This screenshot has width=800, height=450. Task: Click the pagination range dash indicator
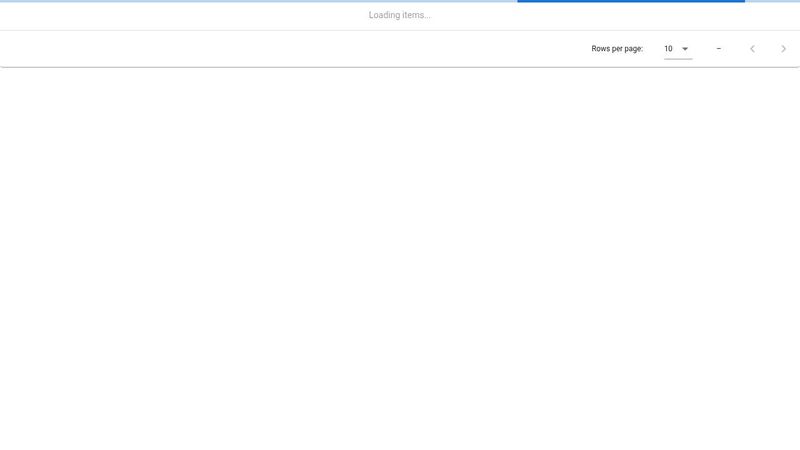(x=718, y=49)
